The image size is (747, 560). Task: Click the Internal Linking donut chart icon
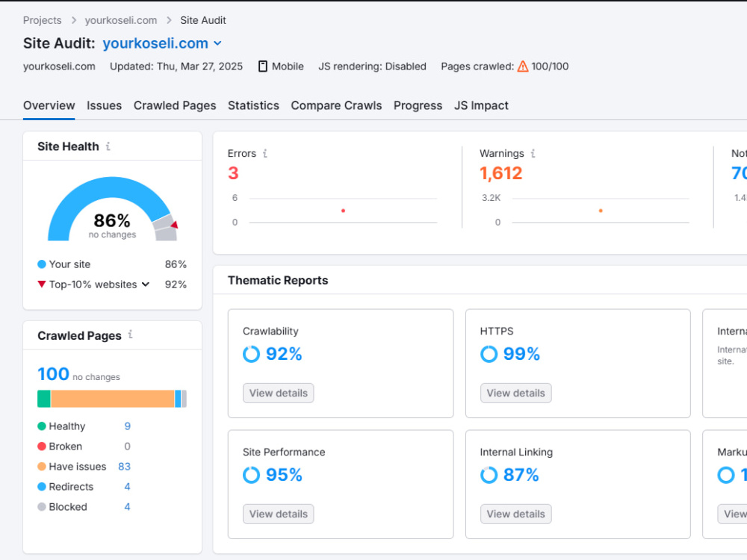(489, 475)
